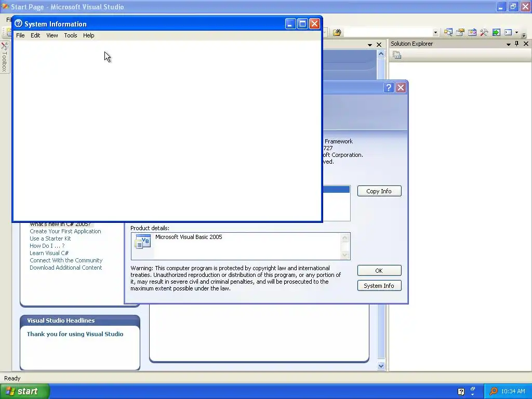Select highlighted row in installed products list
Screen dimensions: 532x399
336,189
